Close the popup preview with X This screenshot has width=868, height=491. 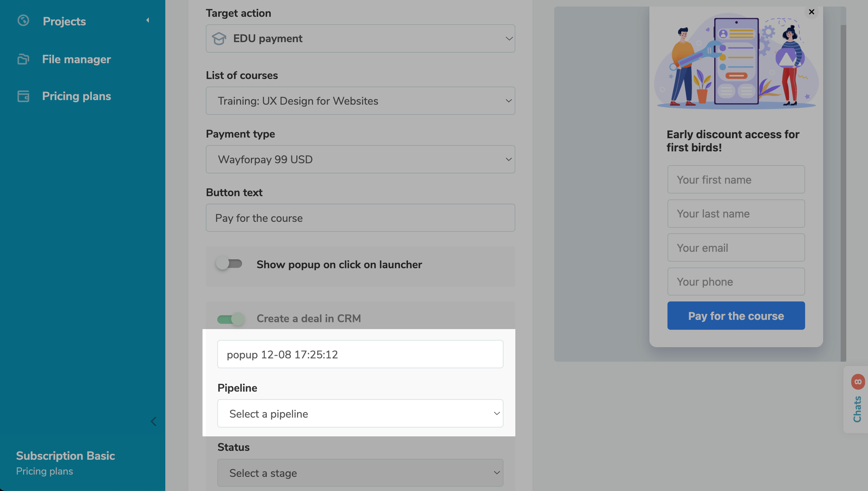pos(811,12)
